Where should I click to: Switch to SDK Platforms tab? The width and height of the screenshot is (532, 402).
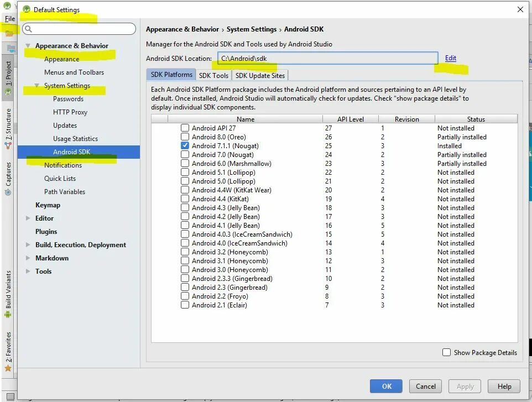[171, 75]
